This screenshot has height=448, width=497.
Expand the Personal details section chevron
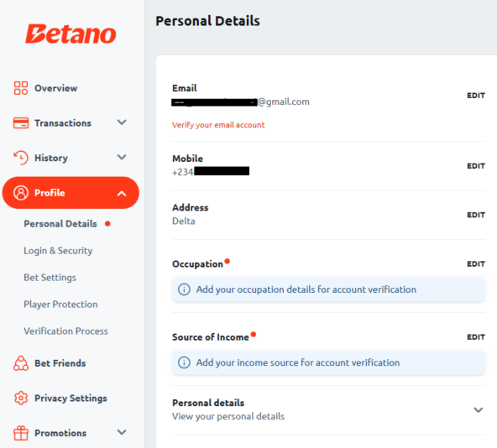[x=479, y=410]
